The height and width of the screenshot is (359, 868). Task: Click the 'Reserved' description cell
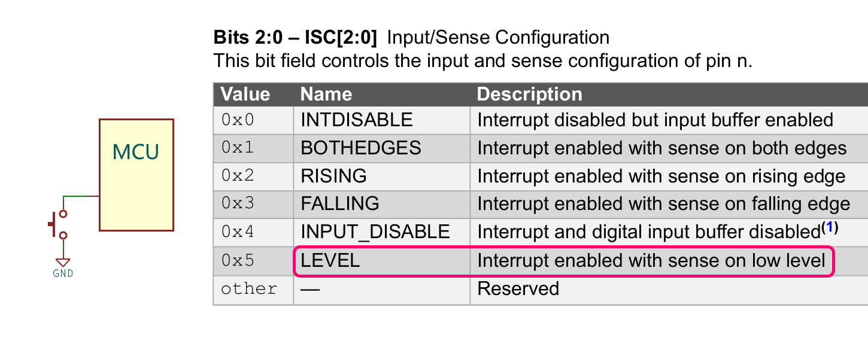click(x=518, y=289)
